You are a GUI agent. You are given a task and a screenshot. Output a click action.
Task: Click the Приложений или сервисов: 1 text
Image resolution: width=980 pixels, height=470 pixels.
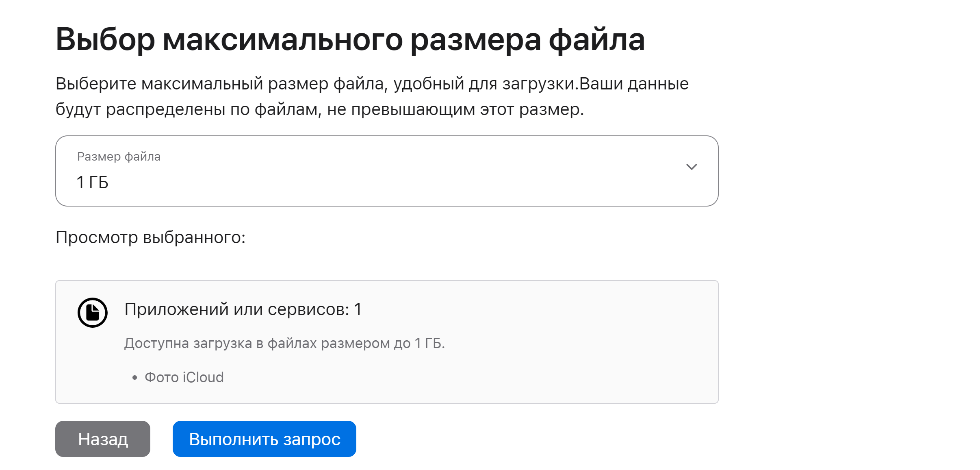243,309
